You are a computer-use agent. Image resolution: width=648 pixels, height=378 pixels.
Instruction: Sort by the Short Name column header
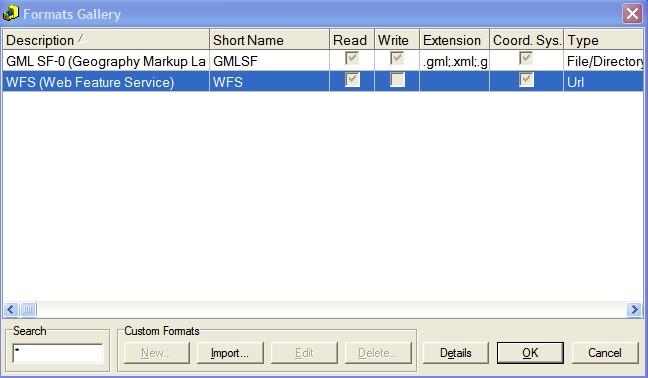[x=269, y=40]
